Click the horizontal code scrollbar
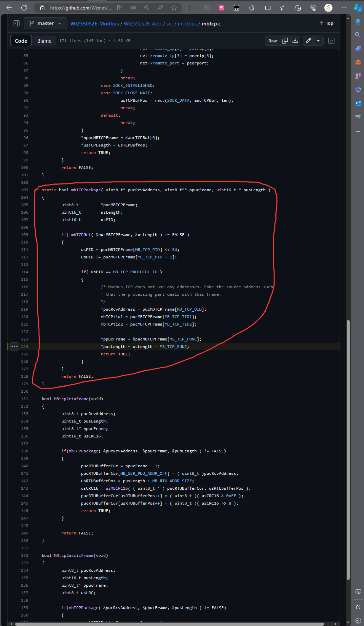 169,624
